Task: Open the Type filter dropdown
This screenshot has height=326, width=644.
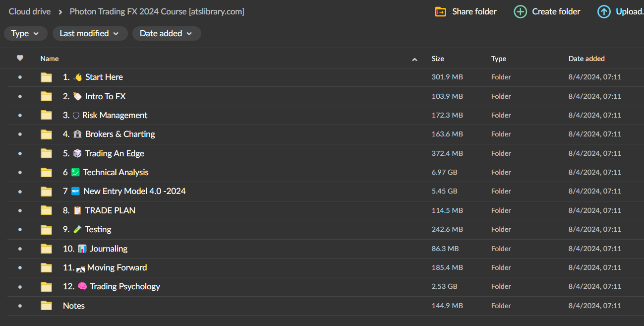Action: point(25,33)
